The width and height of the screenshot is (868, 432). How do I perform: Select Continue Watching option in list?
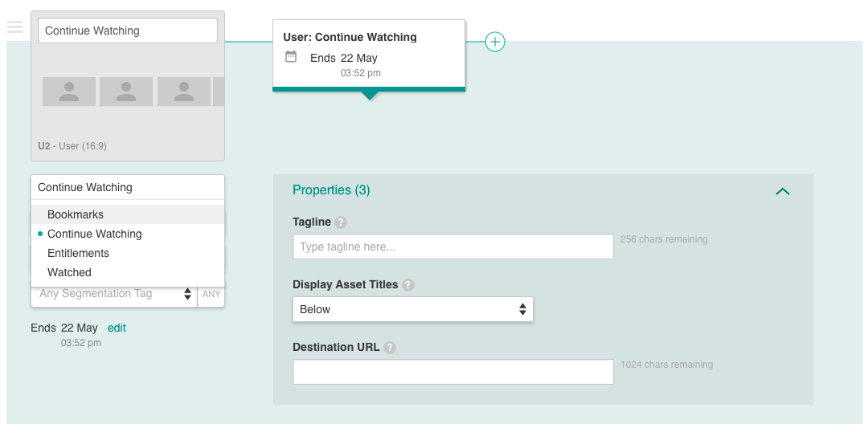[128, 234]
